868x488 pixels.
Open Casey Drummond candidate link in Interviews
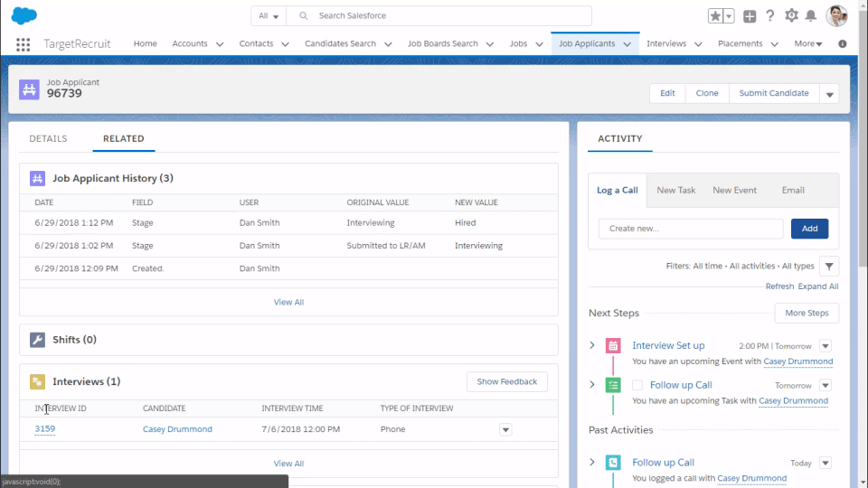click(x=177, y=429)
